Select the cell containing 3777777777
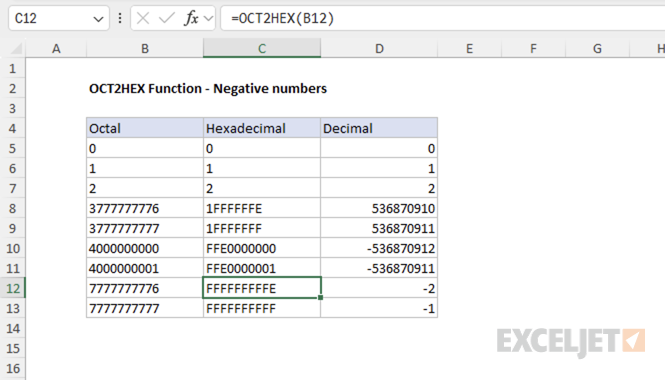 tap(145, 228)
